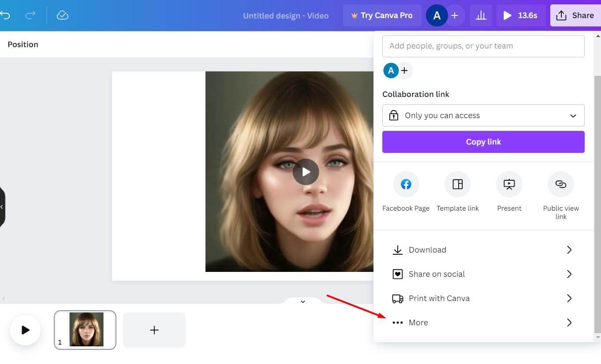Select the page 1 thumbnail in the timeline
The width and height of the screenshot is (601, 364).
[x=86, y=330]
